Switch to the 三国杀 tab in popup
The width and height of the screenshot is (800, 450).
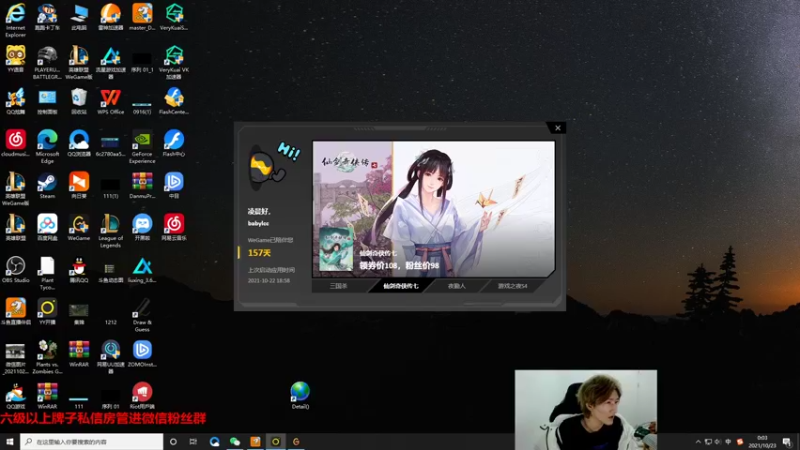pos(339,286)
